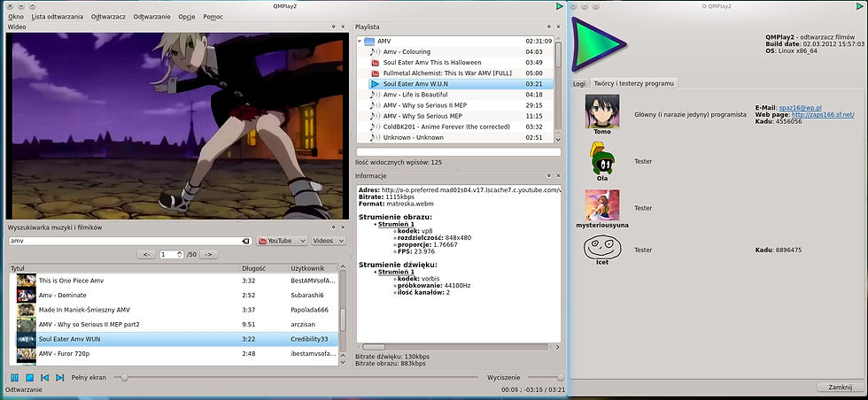Open the YouTube source dropdown
Viewport: 868px width, 400px height.
(x=282, y=241)
